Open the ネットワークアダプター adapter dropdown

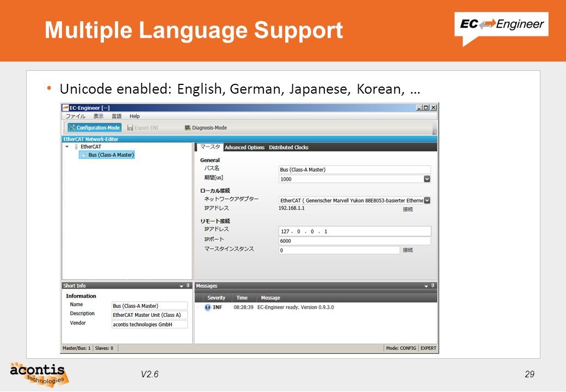[427, 200]
